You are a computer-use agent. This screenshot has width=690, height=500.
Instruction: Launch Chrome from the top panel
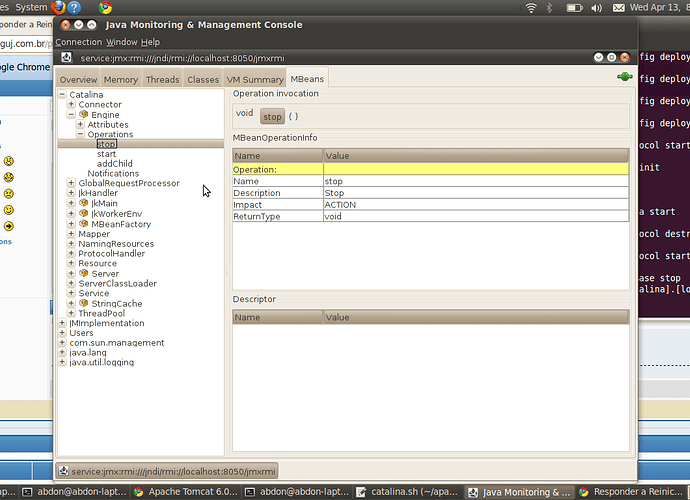coord(105,7)
